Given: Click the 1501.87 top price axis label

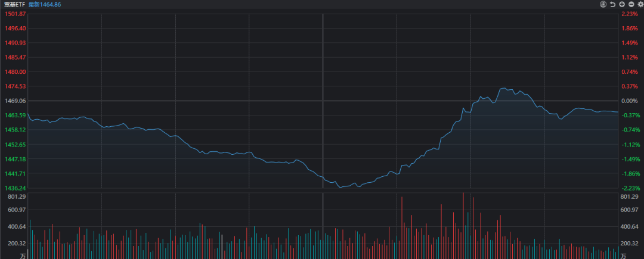Looking at the screenshot, I should 15,14.
